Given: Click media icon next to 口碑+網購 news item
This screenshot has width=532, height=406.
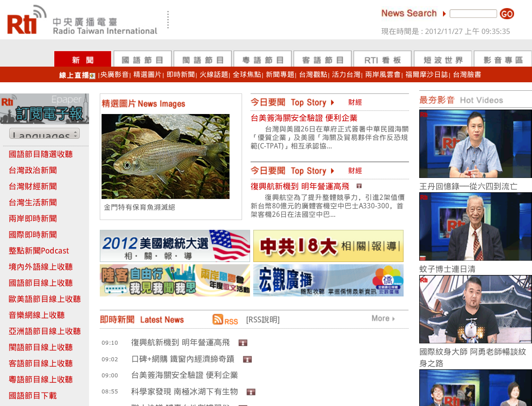Looking at the screenshot, I should pos(247,359).
